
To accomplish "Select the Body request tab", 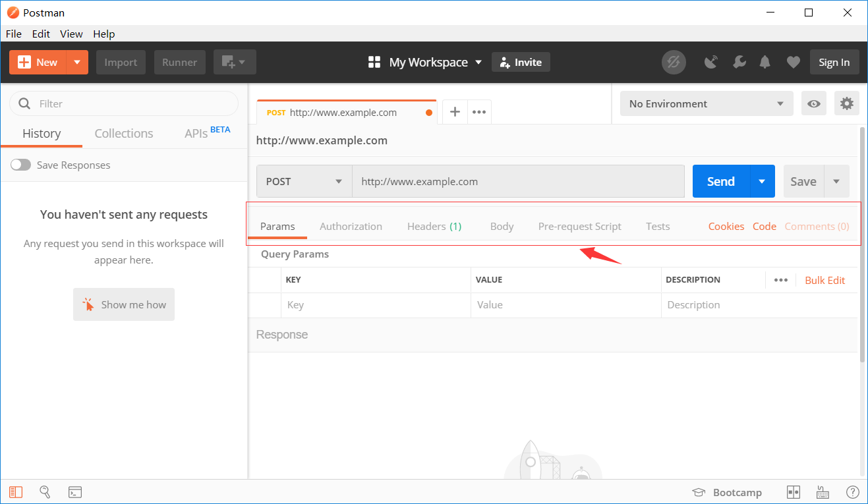I will coord(502,226).
